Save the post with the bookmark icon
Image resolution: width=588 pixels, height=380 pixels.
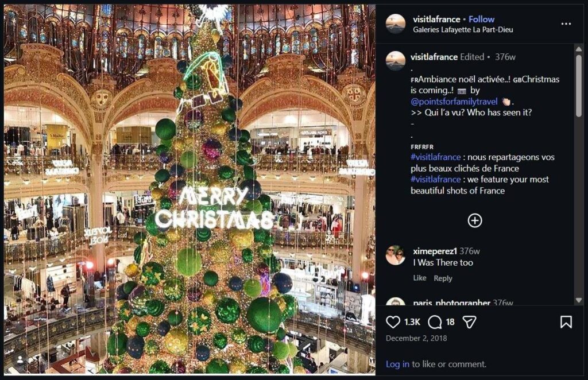(x=566, y=321)
